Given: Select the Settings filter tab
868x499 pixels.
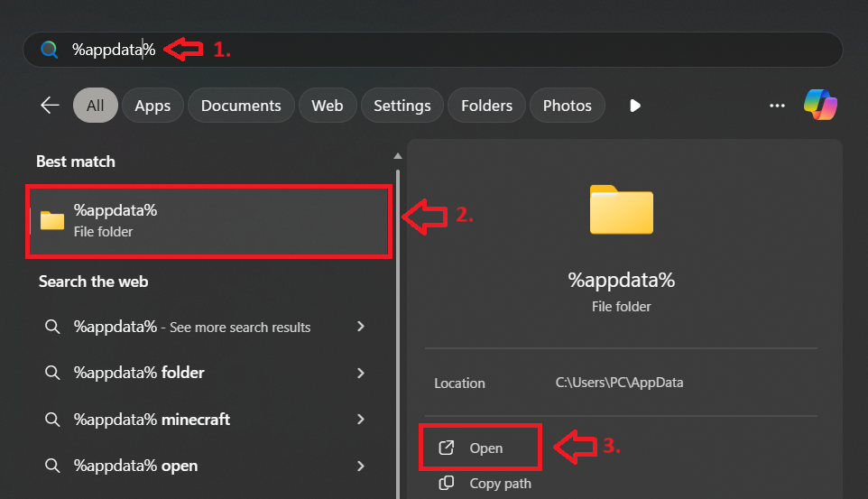Looking at the screenshot, I should point(402,106).
